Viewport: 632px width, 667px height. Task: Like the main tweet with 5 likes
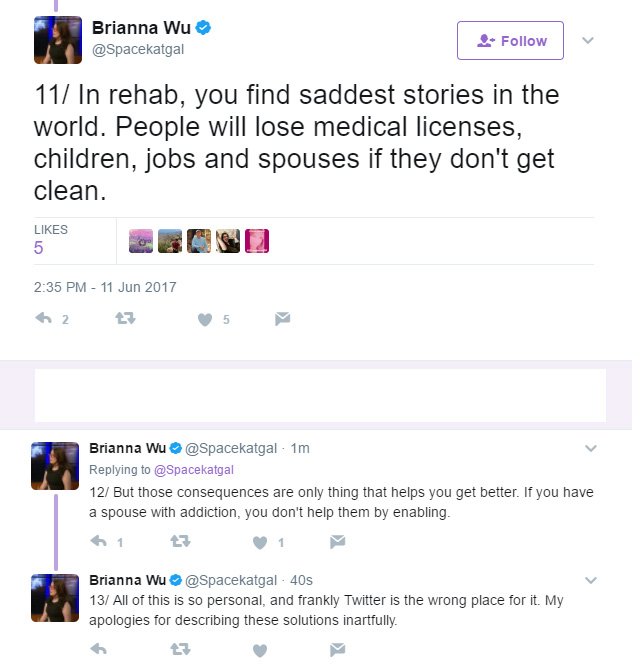tap(205, 319)
